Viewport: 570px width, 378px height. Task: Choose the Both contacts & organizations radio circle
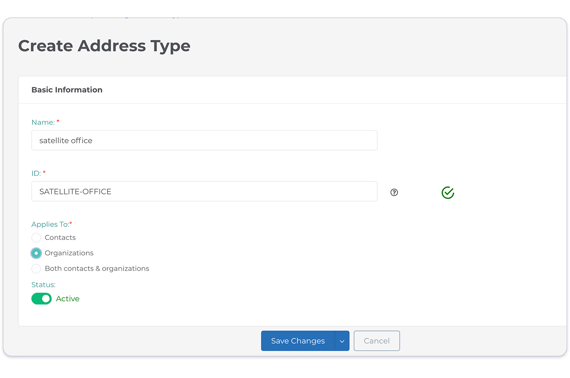[x=36, y=269]
